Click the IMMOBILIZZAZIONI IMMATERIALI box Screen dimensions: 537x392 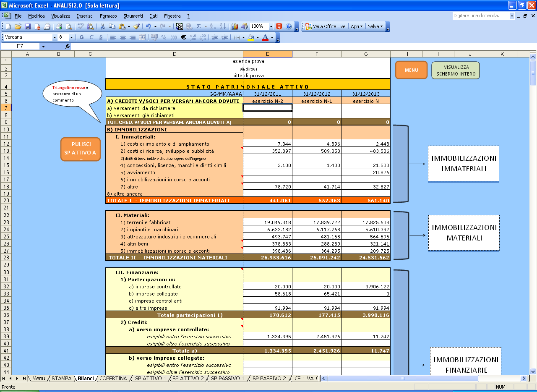[464, 164]
